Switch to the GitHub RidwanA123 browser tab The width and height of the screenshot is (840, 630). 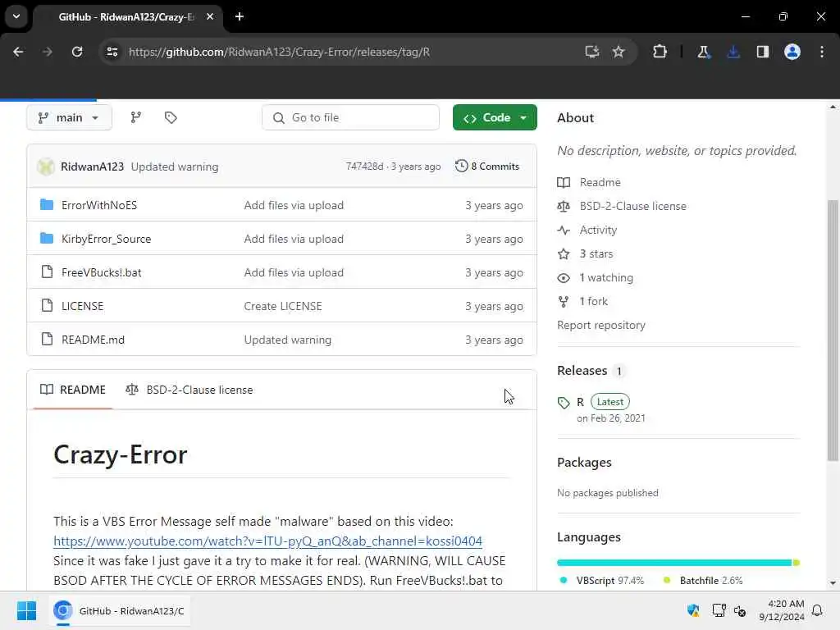(129, 16)
